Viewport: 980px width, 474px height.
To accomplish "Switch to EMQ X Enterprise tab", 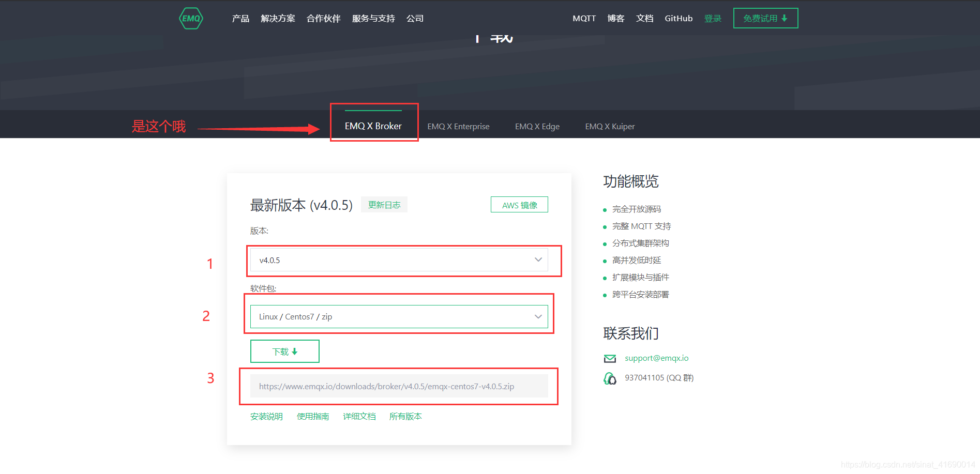I will point(458,127).
